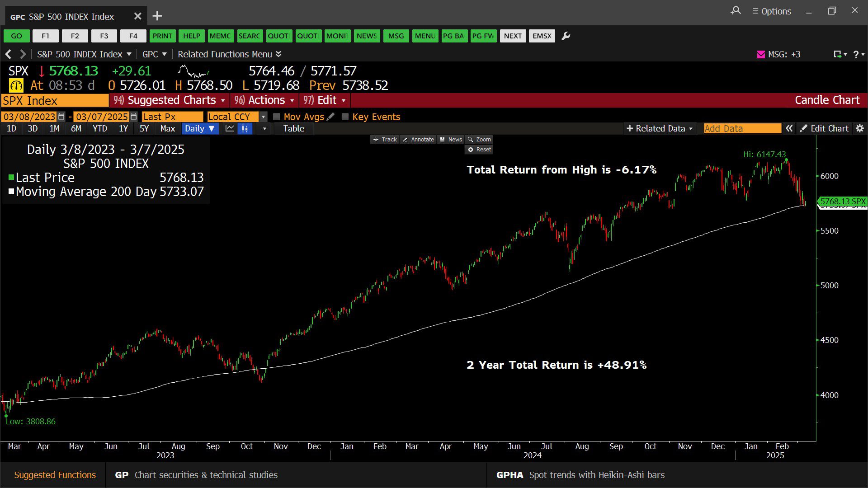The width and height of the screenshot is (868, 488).
Task: Enable the Key Events checkbox
Action: click(x=345, y=117)
